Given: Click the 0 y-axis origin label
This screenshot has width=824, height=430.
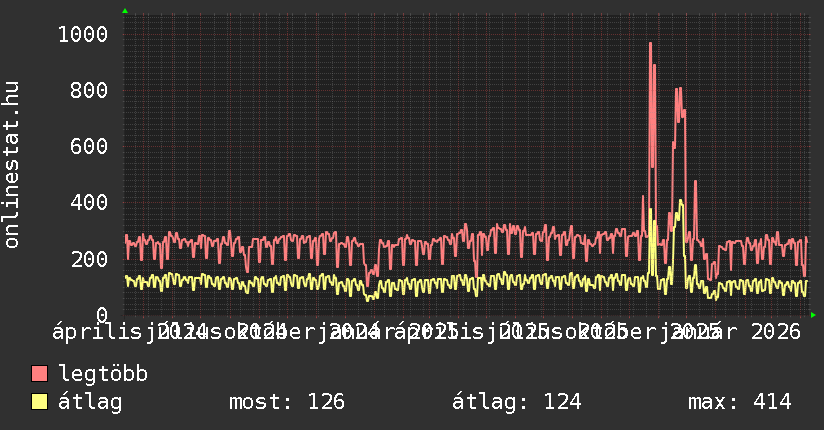Looking at the screenshot, I should click(x=101, y=315).
